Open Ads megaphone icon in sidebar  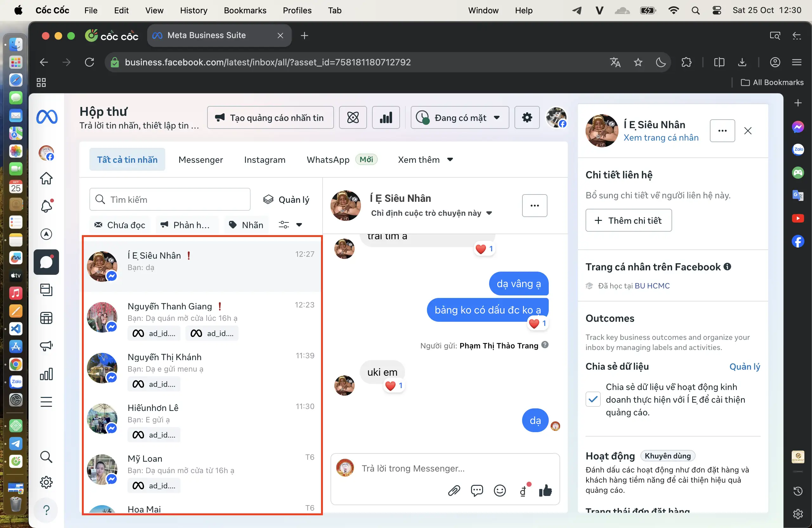tap(46, 346)
